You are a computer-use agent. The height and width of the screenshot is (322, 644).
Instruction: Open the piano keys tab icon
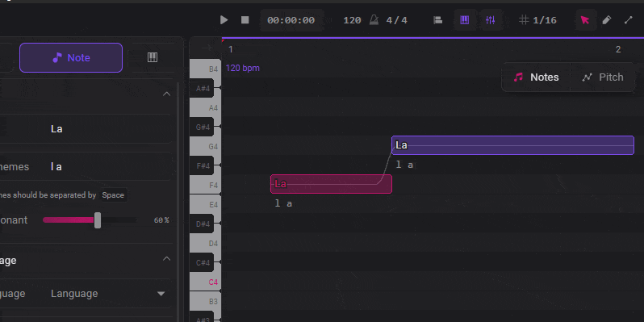[153, 57]
